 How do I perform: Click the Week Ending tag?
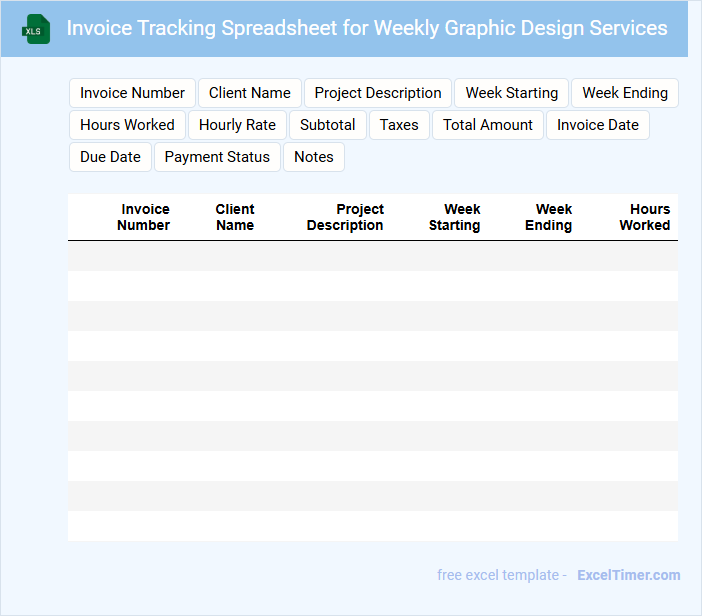pos(625,93)
